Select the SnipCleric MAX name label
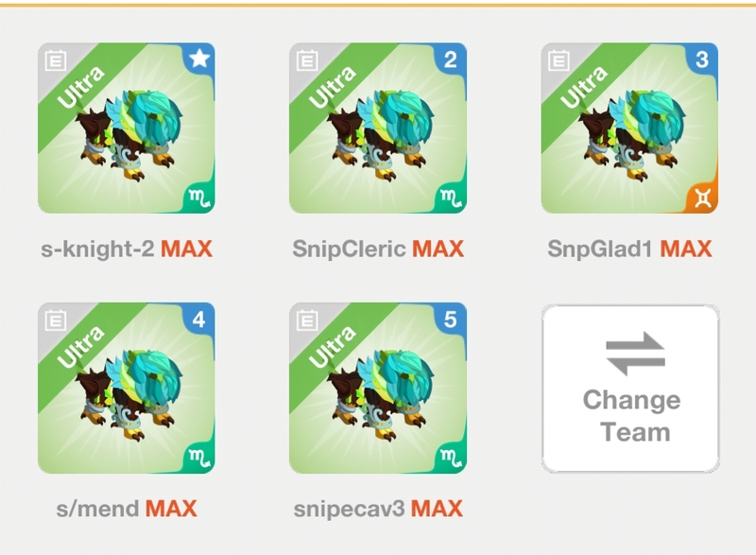 pyautogui.click(x=378, y=250)
